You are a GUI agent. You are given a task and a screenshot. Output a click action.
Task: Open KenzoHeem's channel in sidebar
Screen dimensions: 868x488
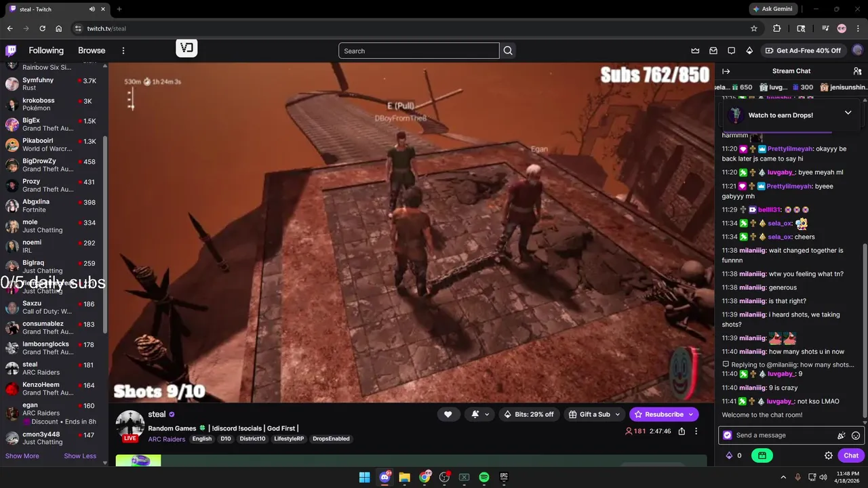click(x=53, y=389)
